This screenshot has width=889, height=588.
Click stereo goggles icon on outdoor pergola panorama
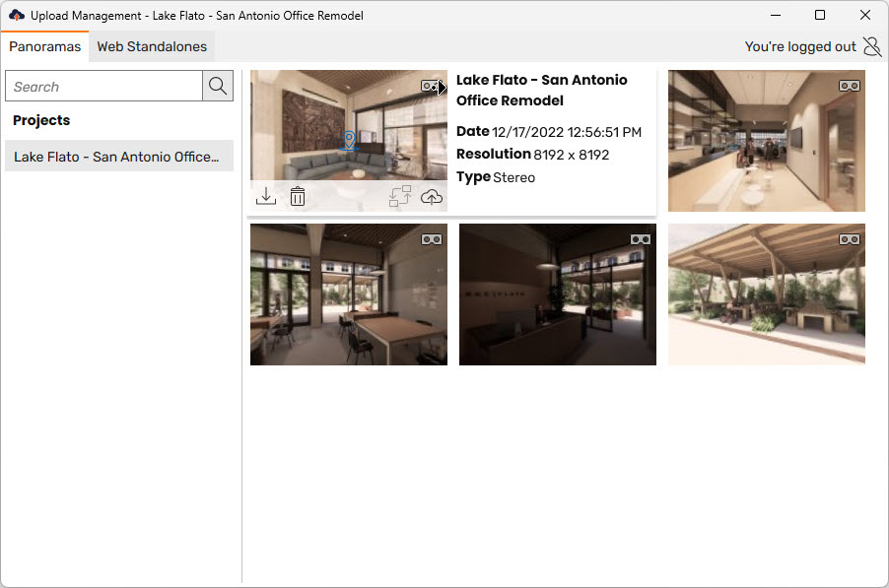point(850,239)
